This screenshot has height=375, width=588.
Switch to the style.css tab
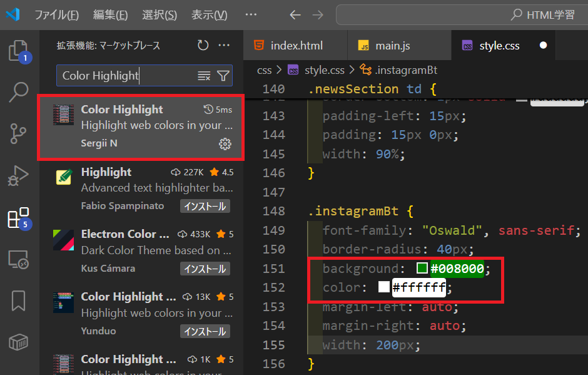pos(504,46)
